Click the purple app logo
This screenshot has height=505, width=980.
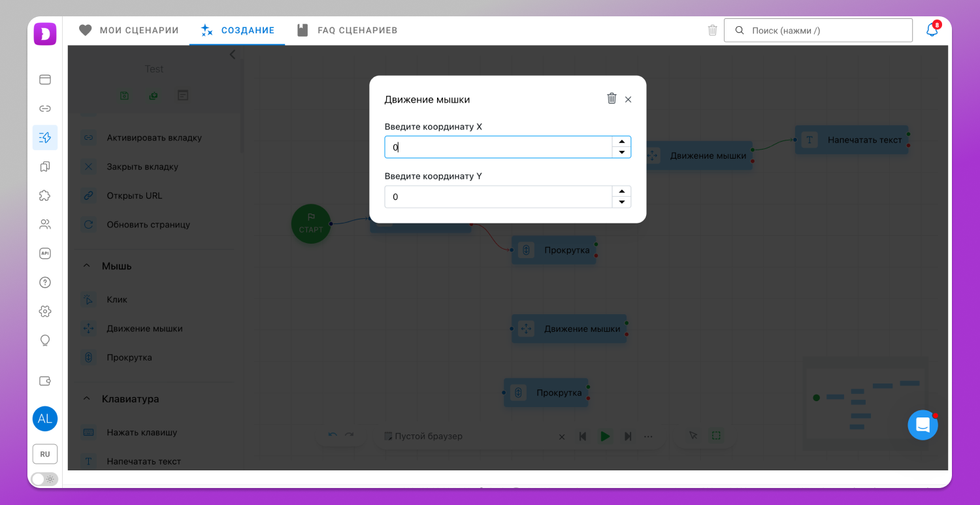pyautogui.click(x=45, y=34)
